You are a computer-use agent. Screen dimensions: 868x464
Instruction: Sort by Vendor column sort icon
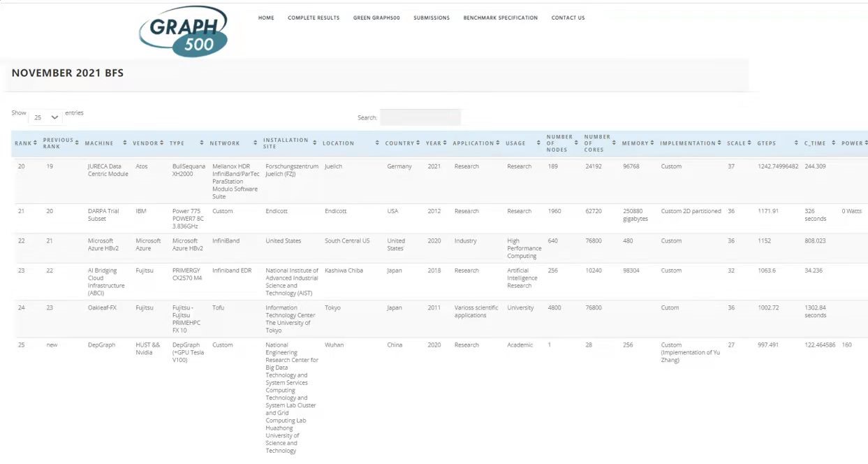click(x=161, y=143)
